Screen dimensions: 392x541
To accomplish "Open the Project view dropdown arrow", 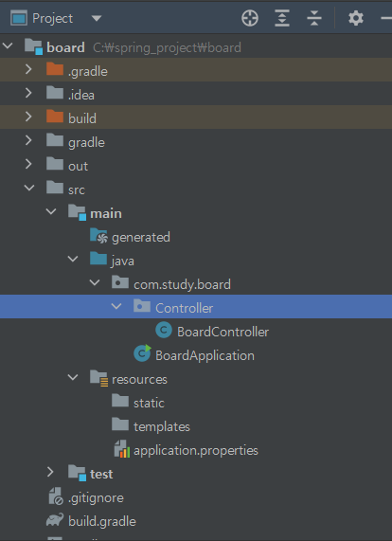I will [97, 18].
